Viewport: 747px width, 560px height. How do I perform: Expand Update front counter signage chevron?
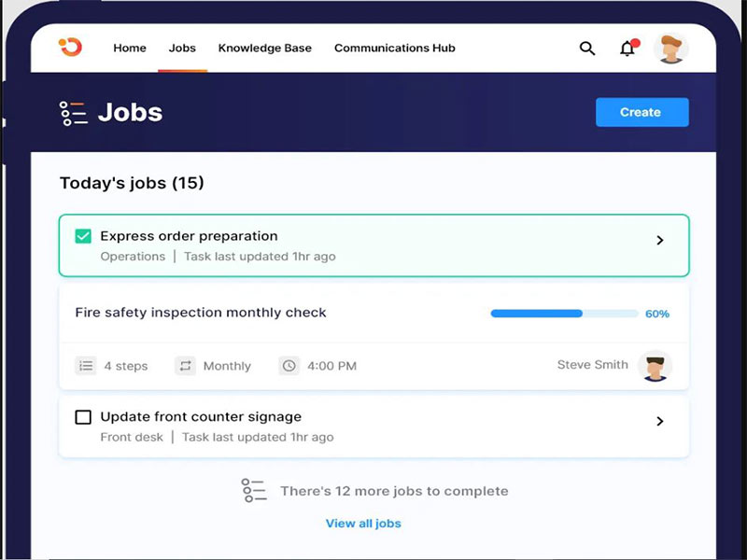click(x=659, y=421)
